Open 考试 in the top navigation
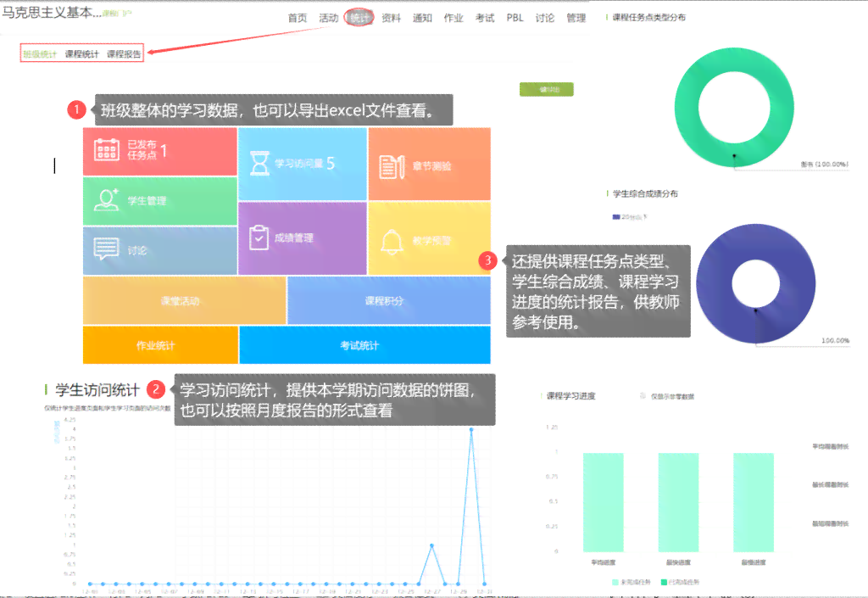 (x=484, y=18)
